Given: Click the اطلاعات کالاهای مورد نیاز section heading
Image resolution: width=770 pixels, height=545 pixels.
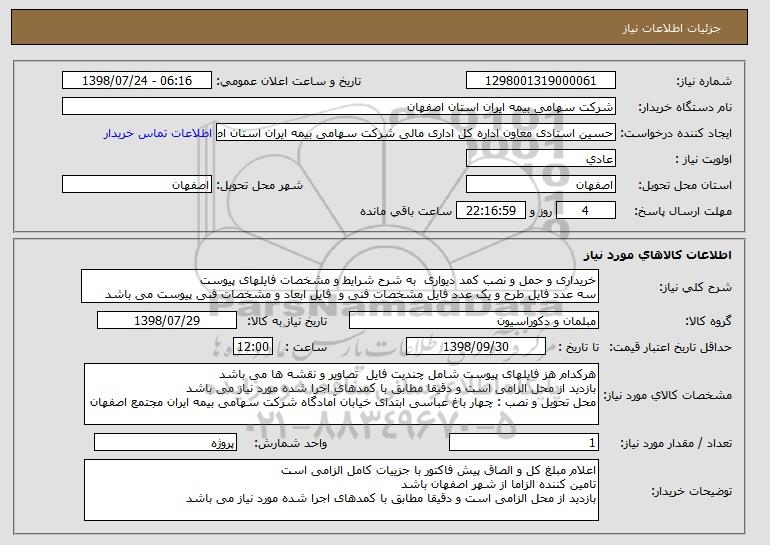Looking at the screenshot, I should [x=658, y=255].
